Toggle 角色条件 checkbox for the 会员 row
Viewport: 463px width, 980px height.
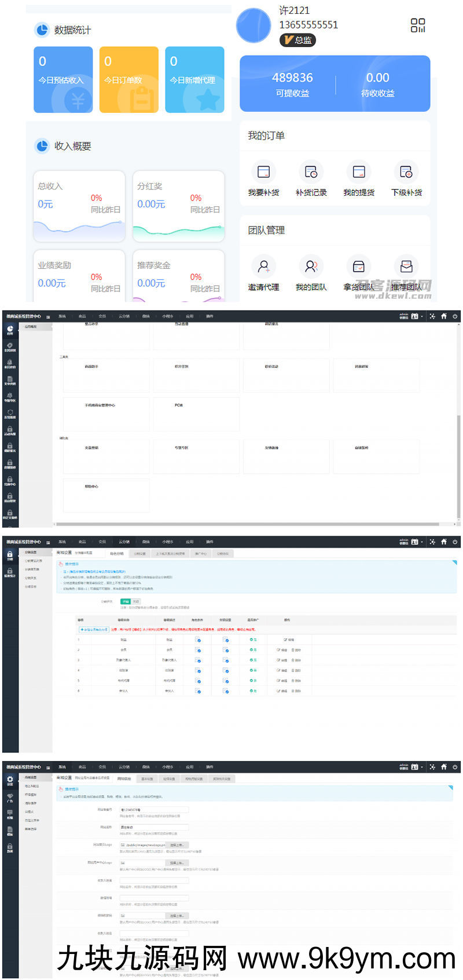click(x=198, y=650)
